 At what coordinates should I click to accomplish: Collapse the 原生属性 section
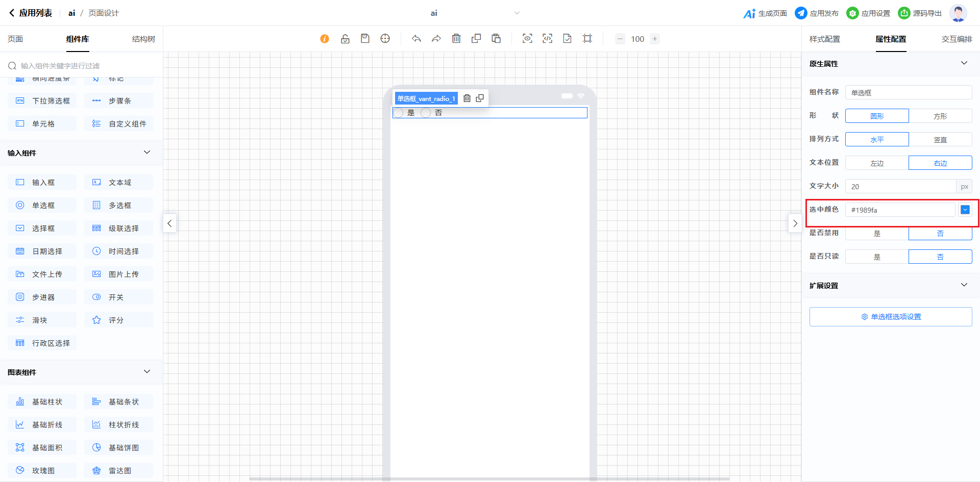coord(964,63)
